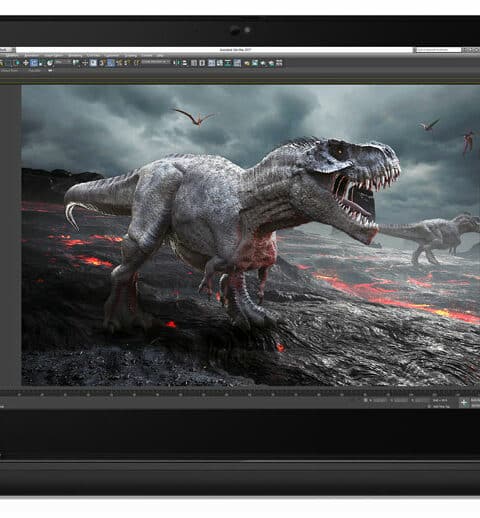The height and width of the screenshot is (518, 480).
Task: Open the Content menu
Action: coord(147,55)
